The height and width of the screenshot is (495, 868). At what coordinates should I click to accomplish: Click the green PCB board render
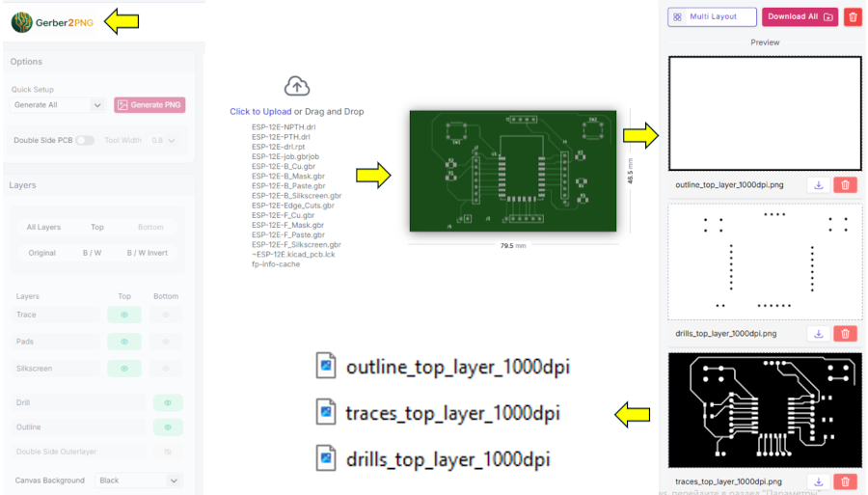pyautogui.click(x=513, y=171)
